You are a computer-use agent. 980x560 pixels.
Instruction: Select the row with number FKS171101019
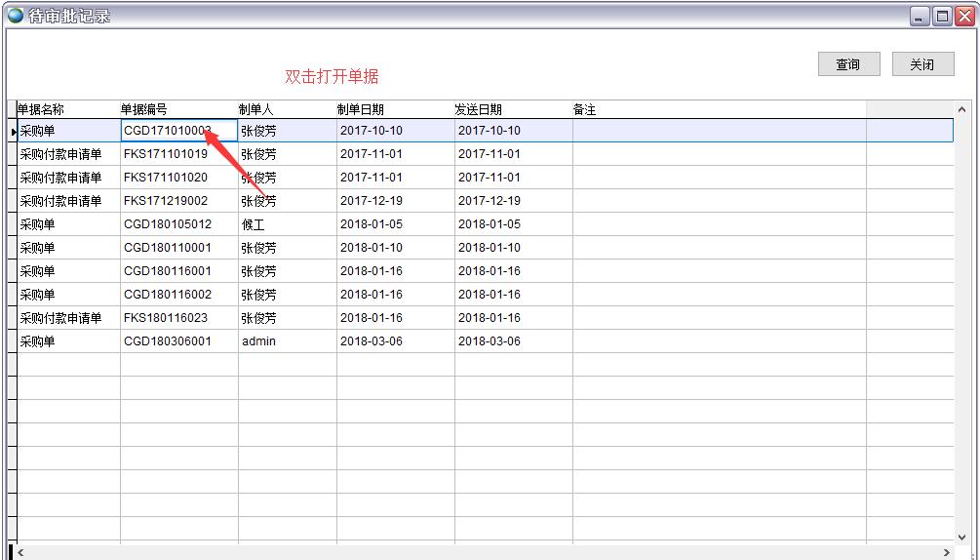click(x=166, y=154)
